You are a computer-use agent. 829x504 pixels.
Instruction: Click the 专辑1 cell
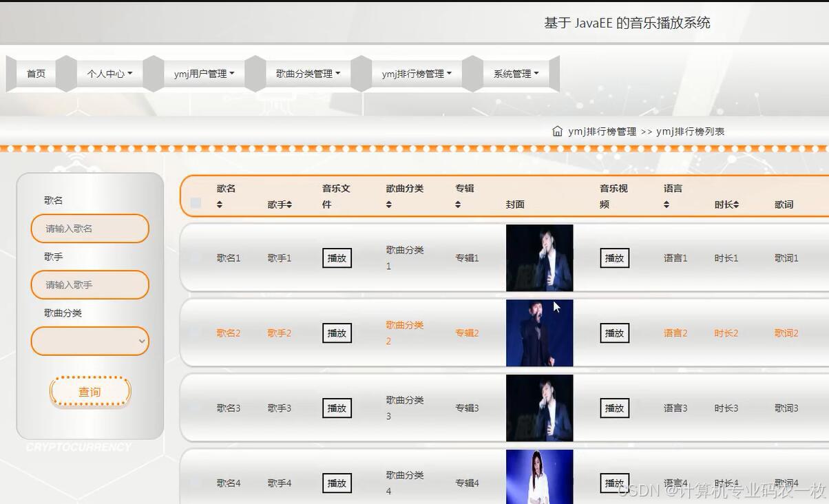(467, 258)
